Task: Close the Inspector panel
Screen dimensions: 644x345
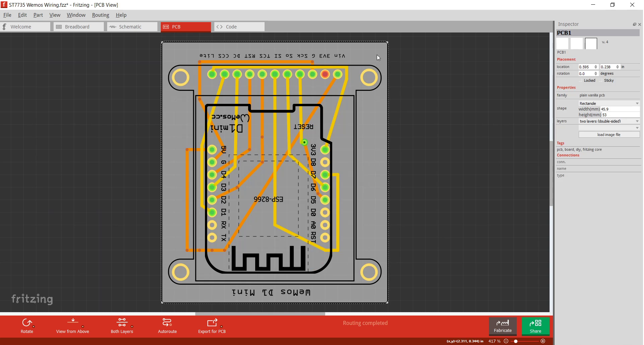Action: click(x=639, y=24)
